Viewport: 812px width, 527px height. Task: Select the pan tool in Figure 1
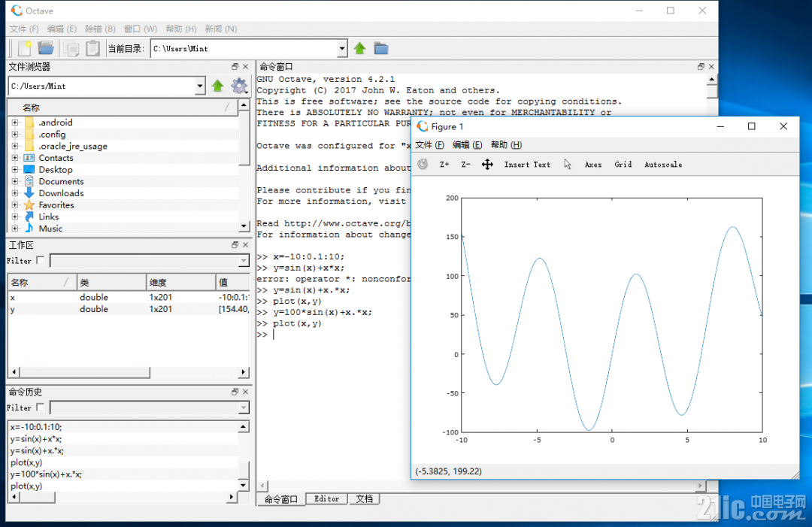[487, 165]
